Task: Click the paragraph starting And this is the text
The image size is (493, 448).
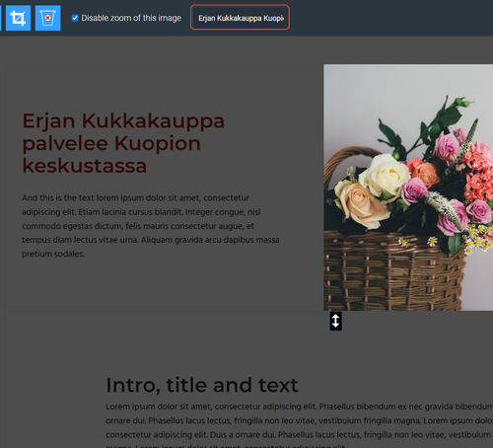Action: pos(151,226)
